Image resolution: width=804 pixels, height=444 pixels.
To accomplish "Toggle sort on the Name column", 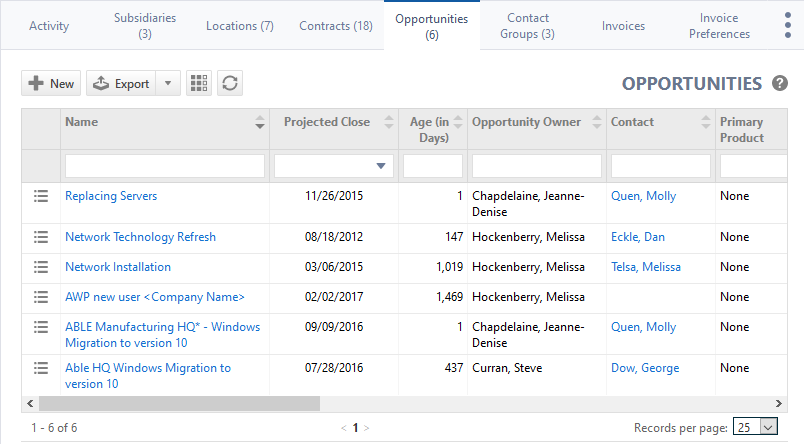I will [260, 123].
